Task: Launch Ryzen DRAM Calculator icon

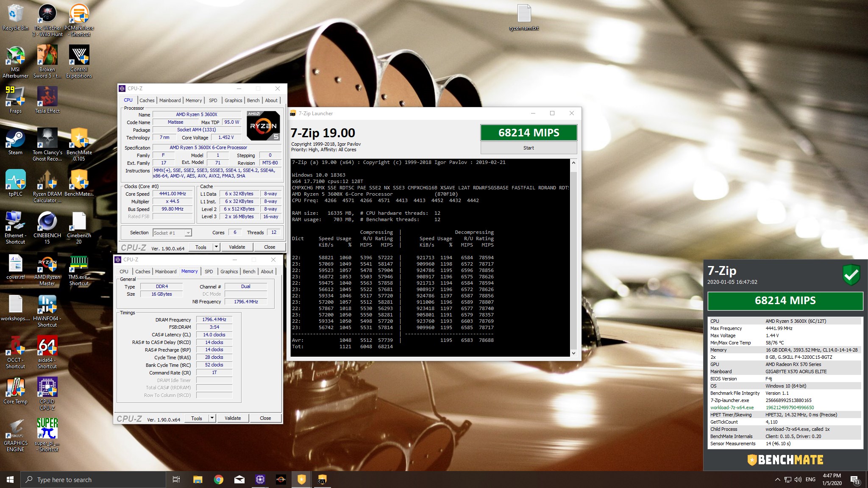Action: [x=47, y=186]
